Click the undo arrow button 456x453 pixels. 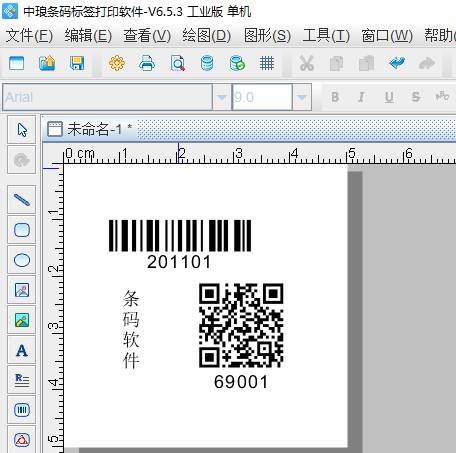pos(397,63)
